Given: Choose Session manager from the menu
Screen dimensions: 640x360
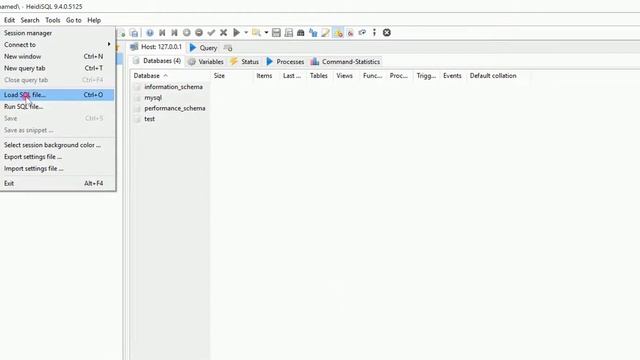Looking at the screenshot, I should coord(57,33).
